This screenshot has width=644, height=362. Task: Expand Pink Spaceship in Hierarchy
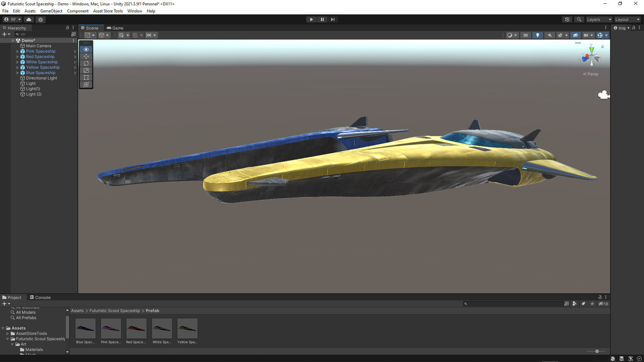(x=18, y=51)
